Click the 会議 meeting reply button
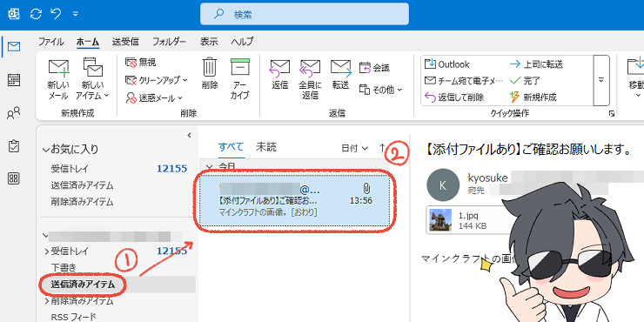The height and width of the screenshot is (322, 644). pyautogui.click(x=374, y=68)
